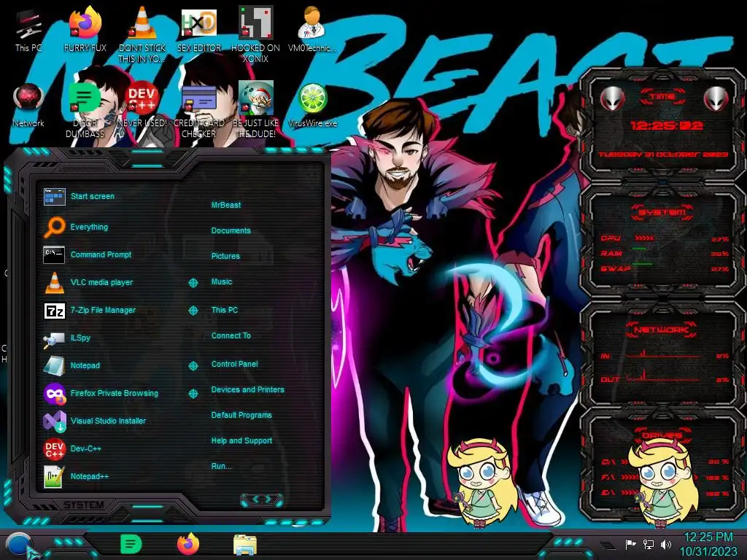This screenshot has height=560, width=747.
Task: Open Control Panel from start menu
Action: click(x=234, y=364)
